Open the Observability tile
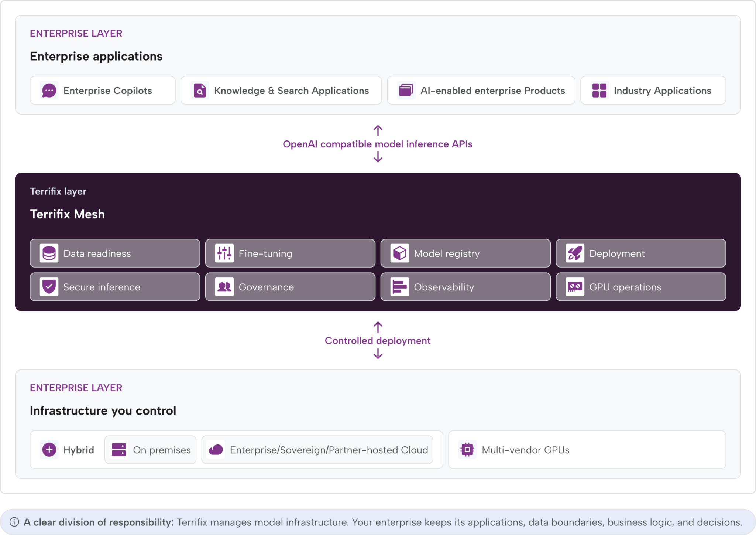 465,287
